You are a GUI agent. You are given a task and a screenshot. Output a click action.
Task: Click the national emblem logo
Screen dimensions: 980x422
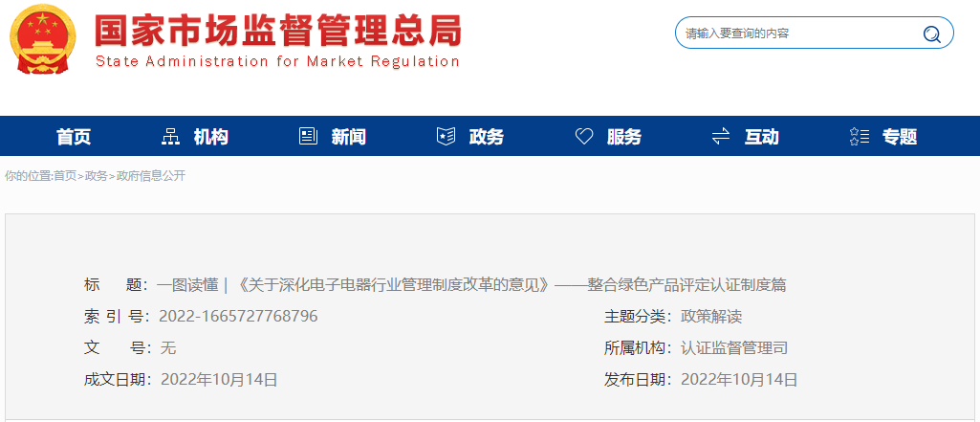[43, 39]
